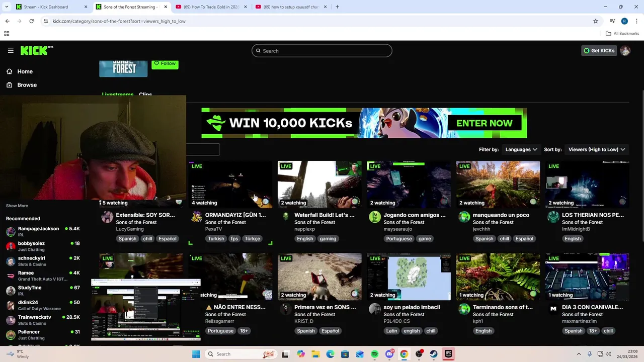Click the kph1 channel avatar
The height and width of the screenshot is (362, 644).
[x=464, y=309]
